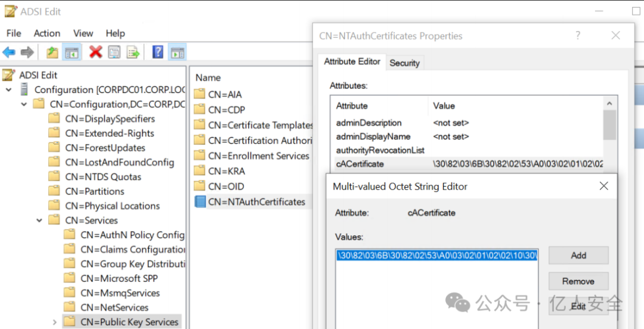Click the Forward arrow toolbar icon
644x329 pixels.
[x=27, y=52]
